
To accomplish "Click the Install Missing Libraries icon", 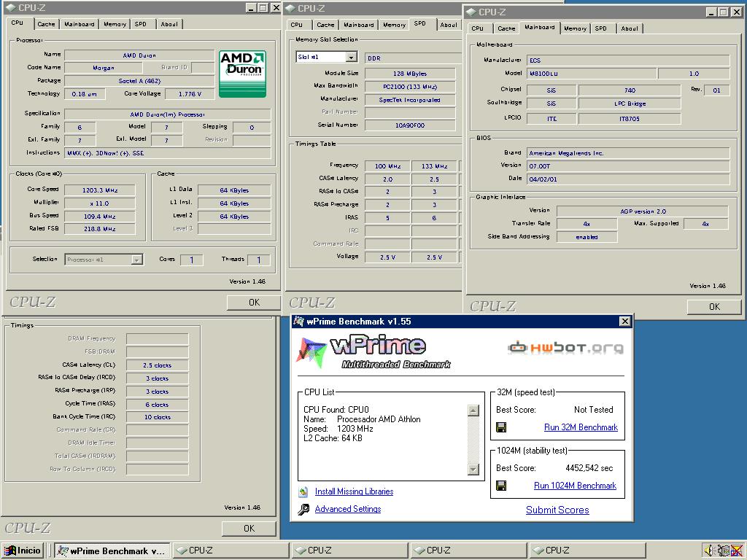I will click(x=303, y=492).
